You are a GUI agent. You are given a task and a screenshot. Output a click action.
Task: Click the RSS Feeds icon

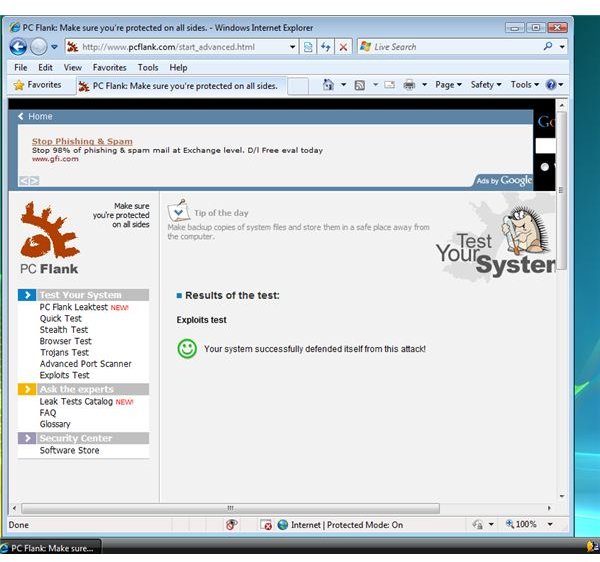tap(360, 85)
